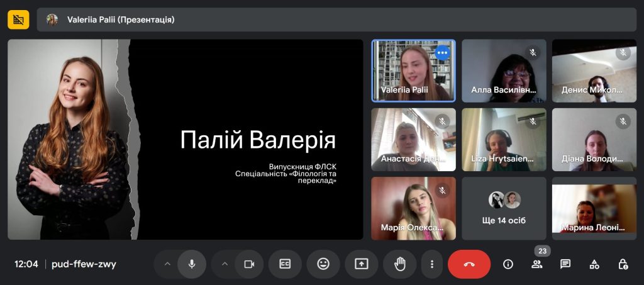Open meeting details info icon
The width and height of the screenshot is (644, 285).
(x=508, y=264)
